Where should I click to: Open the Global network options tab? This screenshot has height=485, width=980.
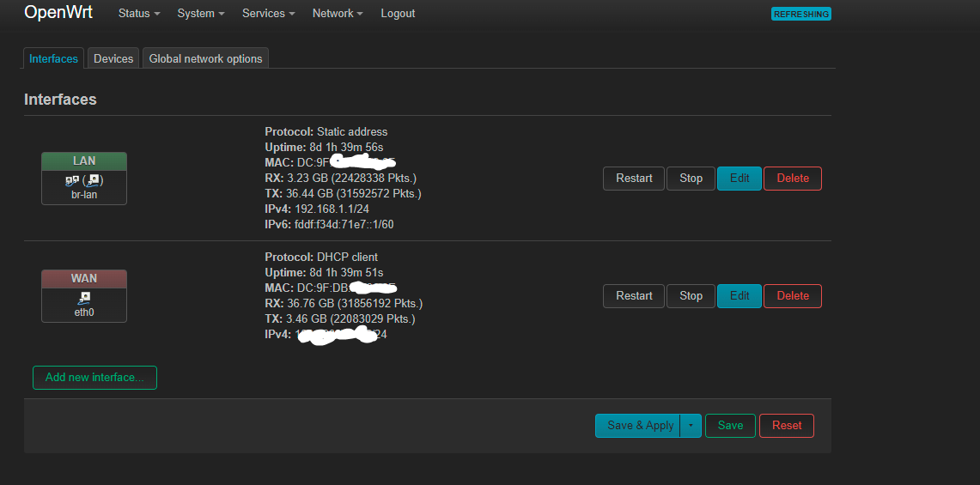pyautogui.click(x=205, y=58)
